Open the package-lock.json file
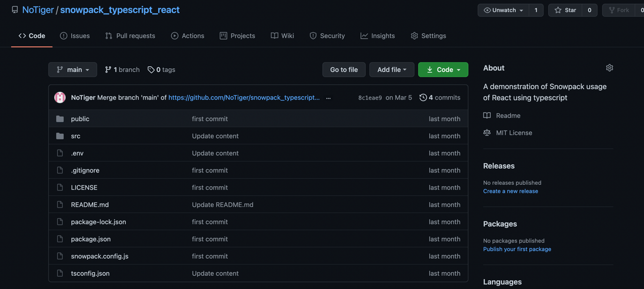The height and width of the screenshot is (289, 644). coord(99,222)
